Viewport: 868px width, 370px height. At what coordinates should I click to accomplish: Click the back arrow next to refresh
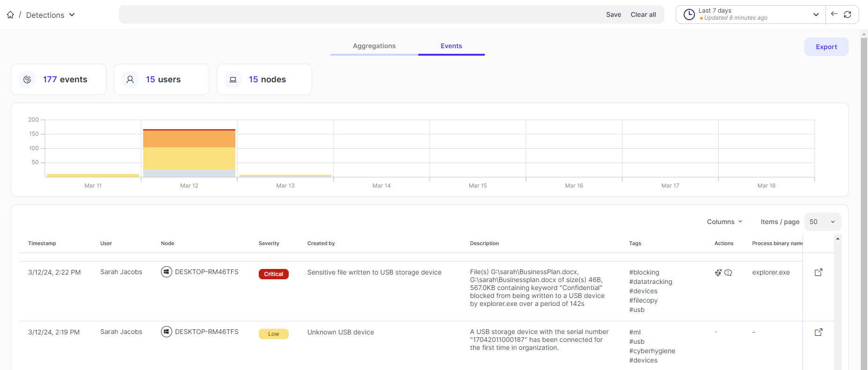(834, 14)
